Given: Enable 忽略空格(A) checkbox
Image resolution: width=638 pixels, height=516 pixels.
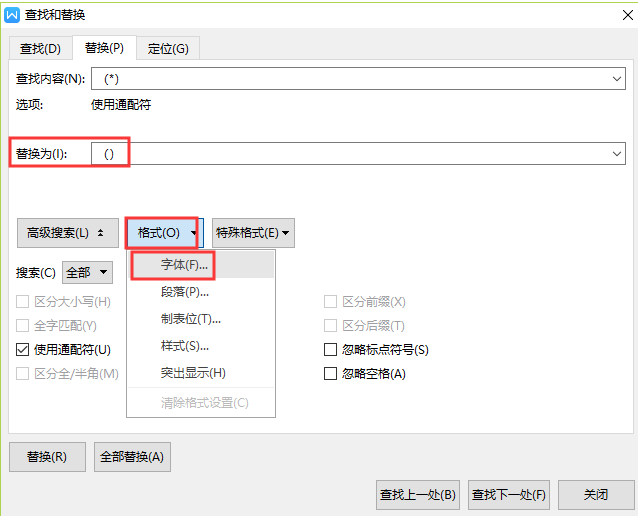Looking at the screenshot, I should coord(330,374).
